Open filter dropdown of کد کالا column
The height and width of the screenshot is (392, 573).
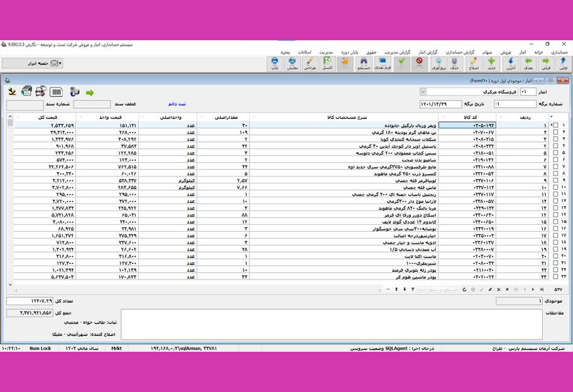pos(444,117)
